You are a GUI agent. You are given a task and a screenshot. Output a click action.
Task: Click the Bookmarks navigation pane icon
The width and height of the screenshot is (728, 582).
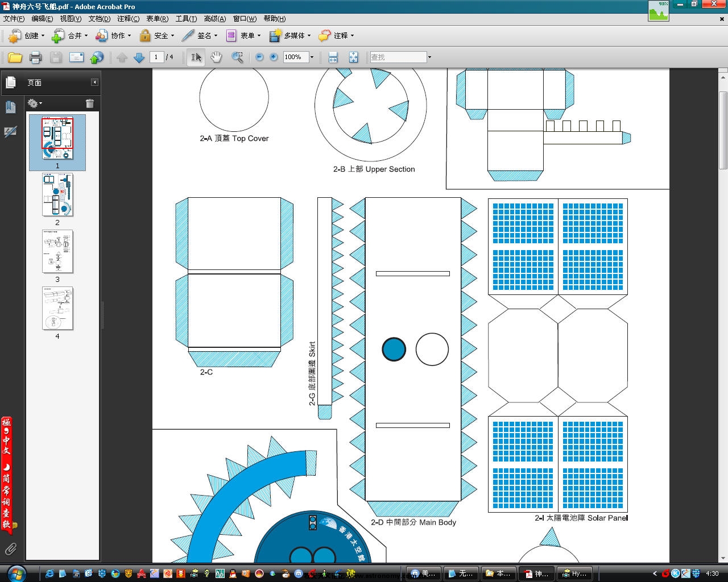click(10, 107)
